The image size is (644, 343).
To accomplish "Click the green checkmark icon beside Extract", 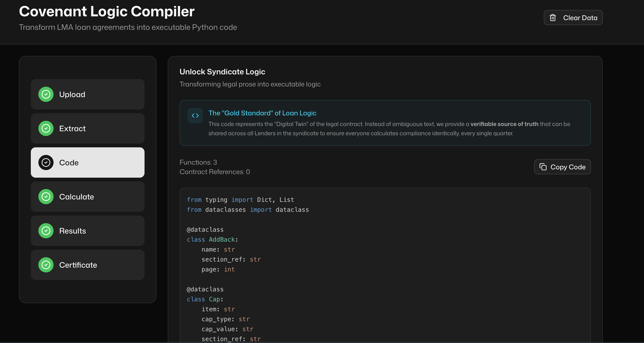I will click(x=46, y=128).
